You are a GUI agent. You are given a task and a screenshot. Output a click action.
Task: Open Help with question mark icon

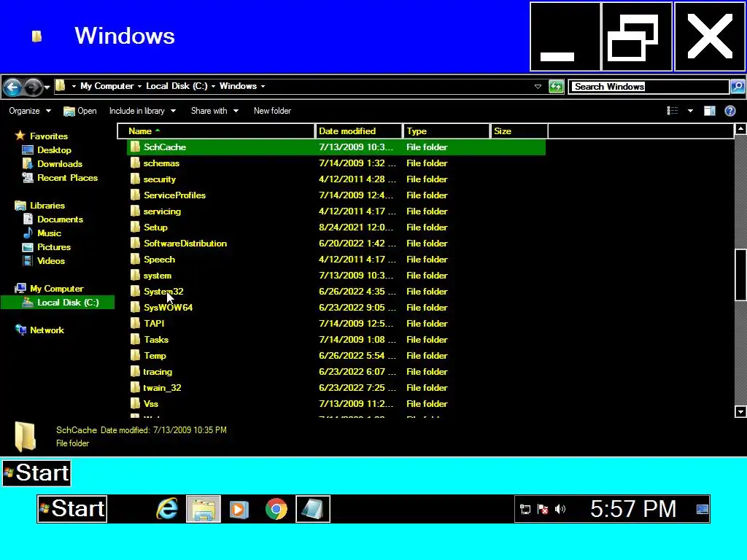pos(729,111)
